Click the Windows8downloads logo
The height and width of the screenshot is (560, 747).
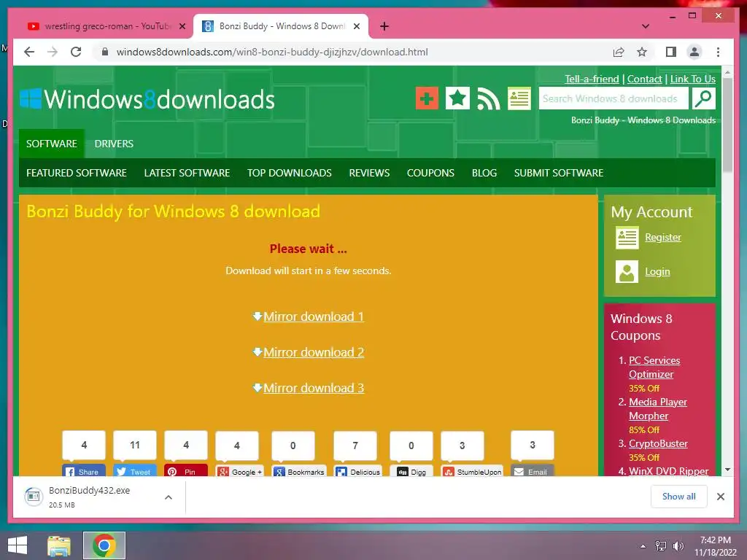tap(147, 99)
